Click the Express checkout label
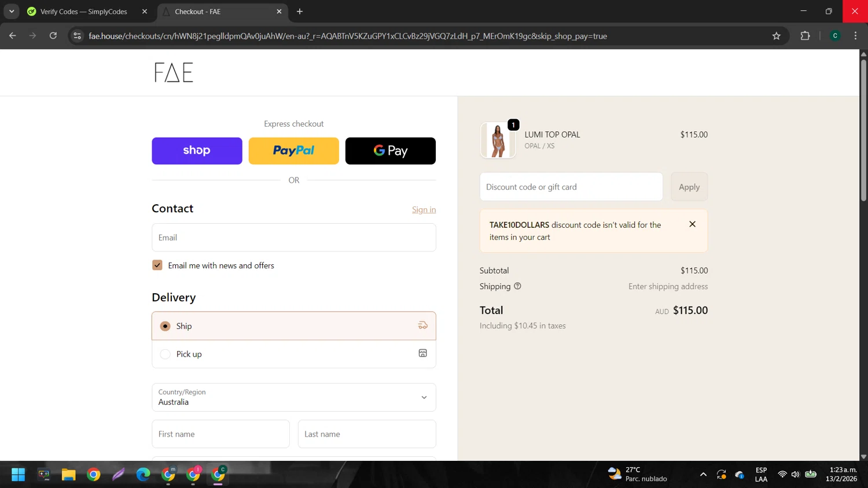The width and height of the screenshot is (868, 488). coord(293,124)
